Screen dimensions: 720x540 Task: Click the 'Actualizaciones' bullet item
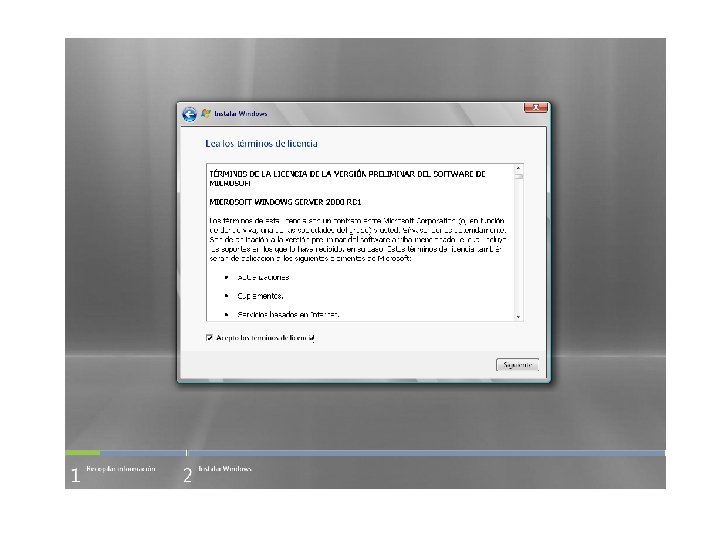(263, 277)
